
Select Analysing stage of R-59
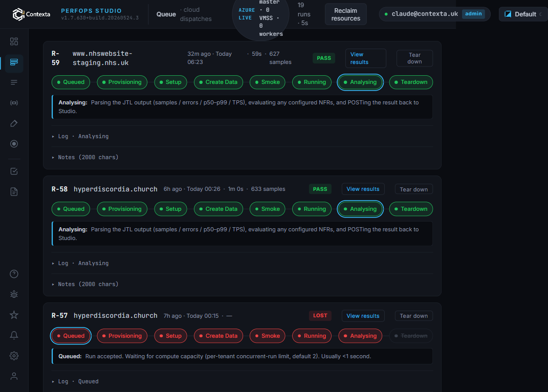pos(360,82)
